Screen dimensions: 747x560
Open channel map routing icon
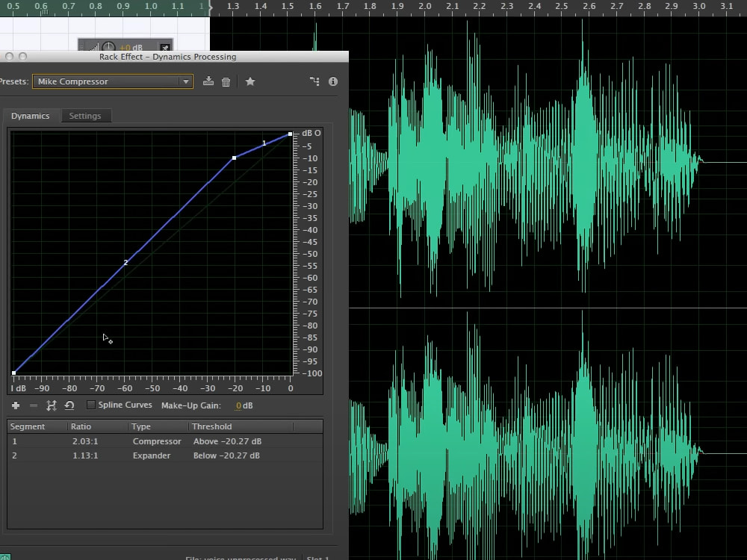(x=314, y=81)
